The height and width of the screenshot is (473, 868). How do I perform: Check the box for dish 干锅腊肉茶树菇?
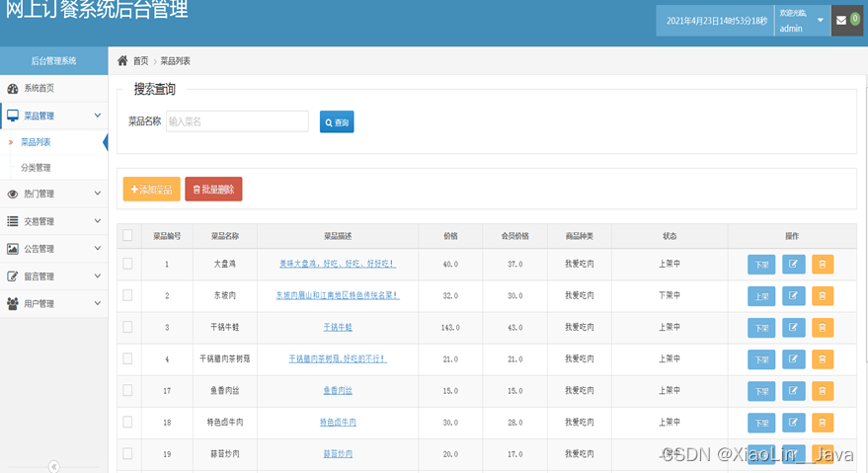pyautogui.click(x=127, y=358)
